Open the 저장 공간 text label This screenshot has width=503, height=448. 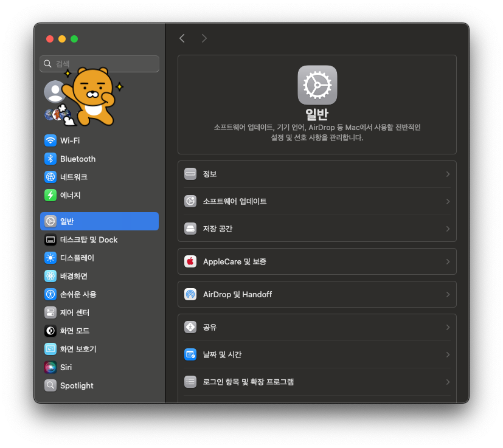tap(218, 229)
